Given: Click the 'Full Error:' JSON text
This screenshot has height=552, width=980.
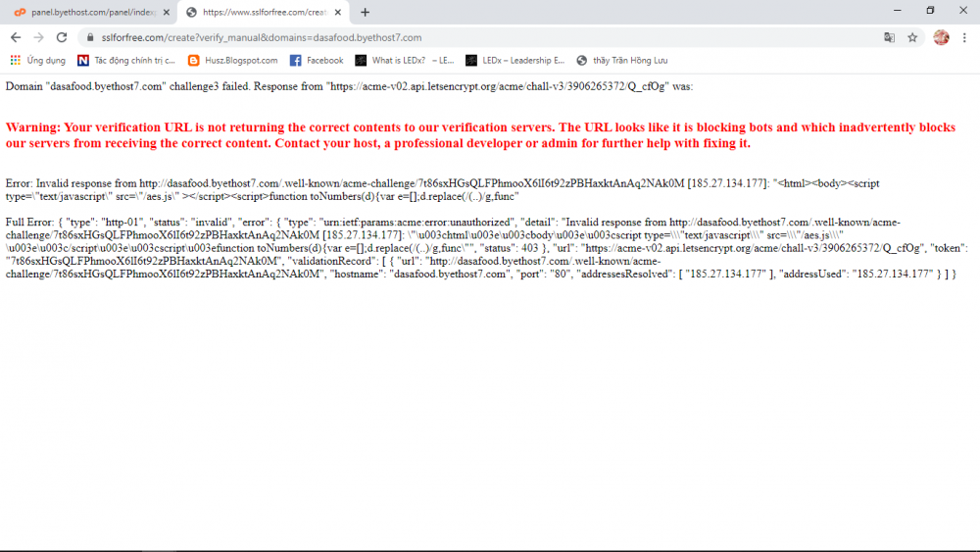Looking at the screenshot, I should (x=487, y=247).
